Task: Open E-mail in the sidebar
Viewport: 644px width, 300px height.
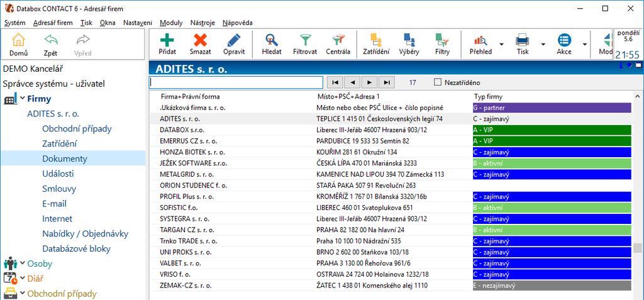Action: pos(54,204)
